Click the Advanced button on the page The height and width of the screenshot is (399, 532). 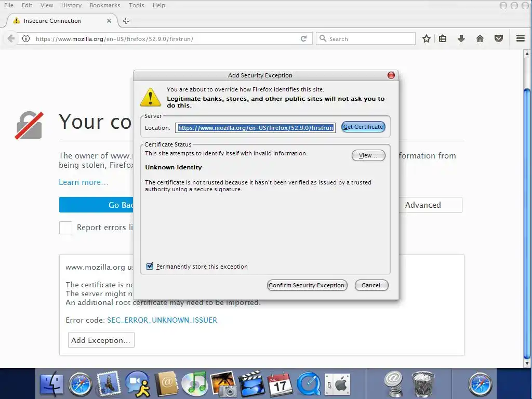(x=430, y=205)
